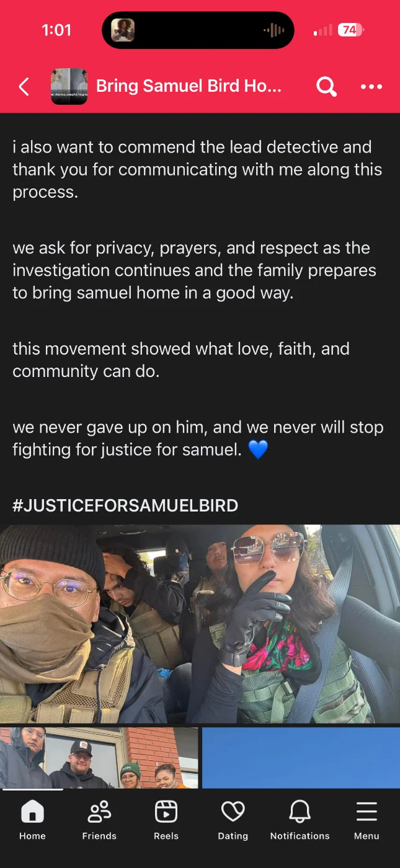The image size is (400, 868).
Task: Open Bring Samuel Bird Home group title
Action: pyautogui.click(x=189, y=86)
